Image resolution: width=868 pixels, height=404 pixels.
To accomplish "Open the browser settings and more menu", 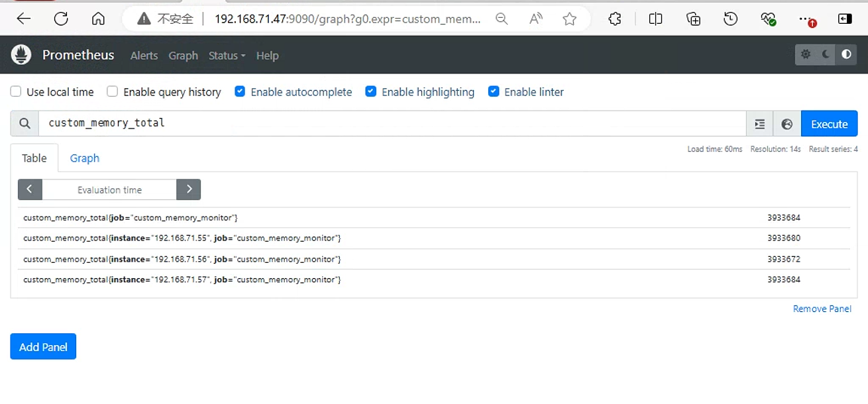I will coord(806,19).
